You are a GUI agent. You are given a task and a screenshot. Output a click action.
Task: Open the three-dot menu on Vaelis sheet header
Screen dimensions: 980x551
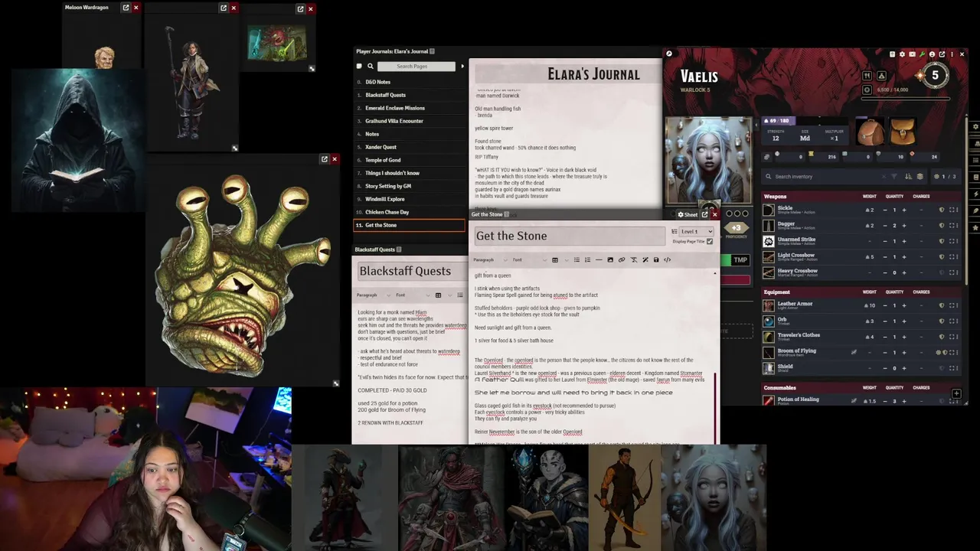tap(952, 54)
